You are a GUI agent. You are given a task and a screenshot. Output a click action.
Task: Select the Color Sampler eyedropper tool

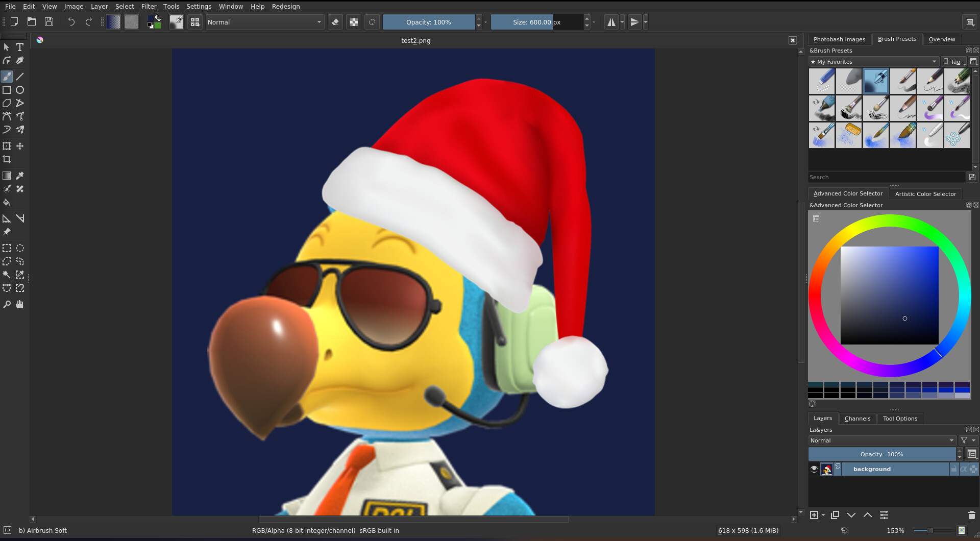tap(20, 176)
